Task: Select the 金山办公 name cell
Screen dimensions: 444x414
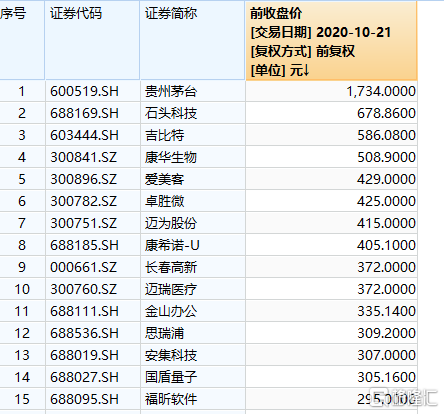Action: click(171, 311)
